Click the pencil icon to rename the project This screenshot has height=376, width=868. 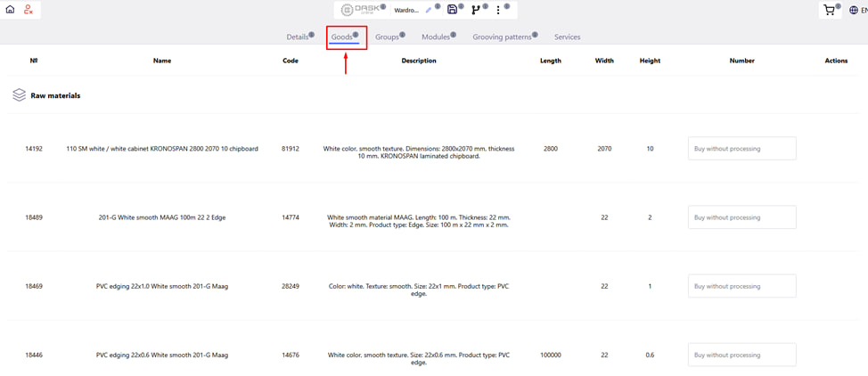click(x=429, y=11)
